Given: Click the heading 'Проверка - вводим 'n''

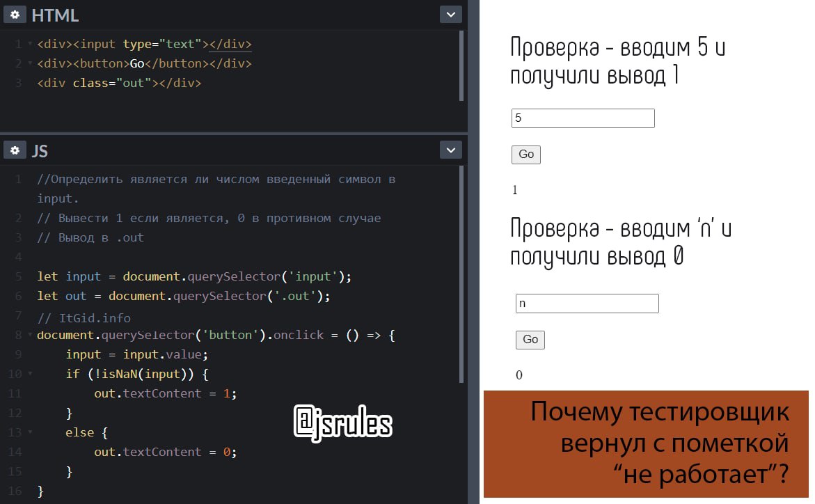Looking at the screenshot, I should [621, 242].
